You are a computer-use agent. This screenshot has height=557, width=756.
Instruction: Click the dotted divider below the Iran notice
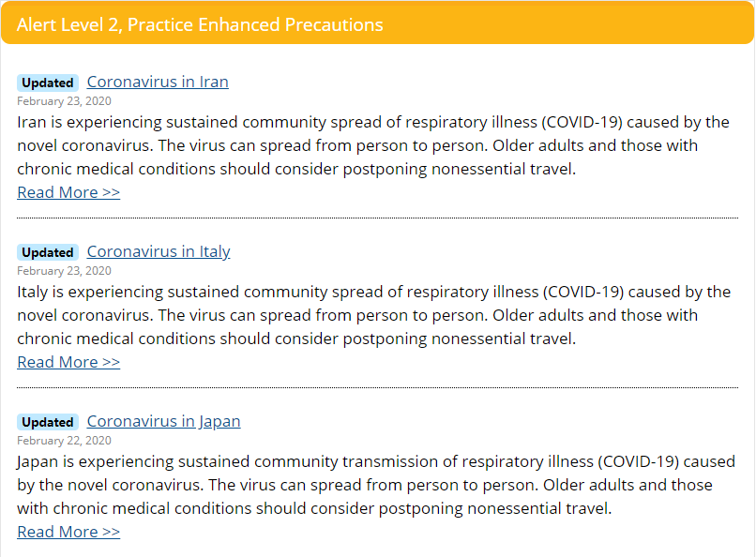pyautogui.click(x=377, y=218)
